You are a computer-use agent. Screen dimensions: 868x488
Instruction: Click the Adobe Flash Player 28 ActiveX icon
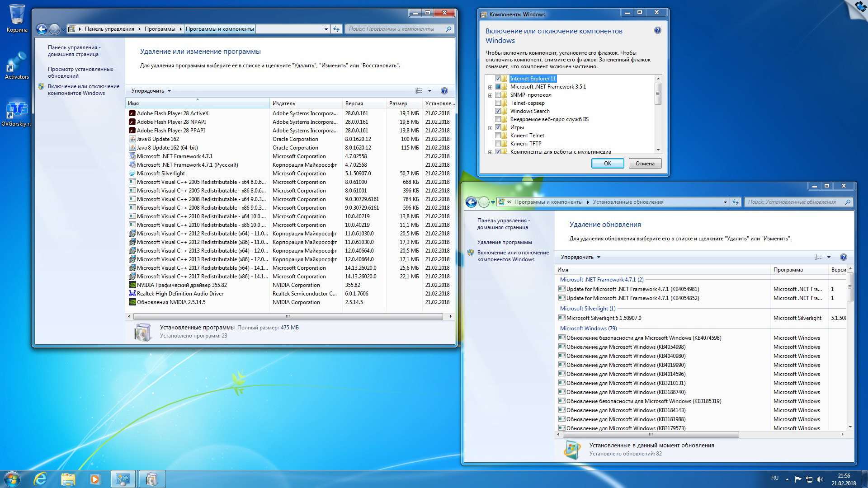point(132,113)
